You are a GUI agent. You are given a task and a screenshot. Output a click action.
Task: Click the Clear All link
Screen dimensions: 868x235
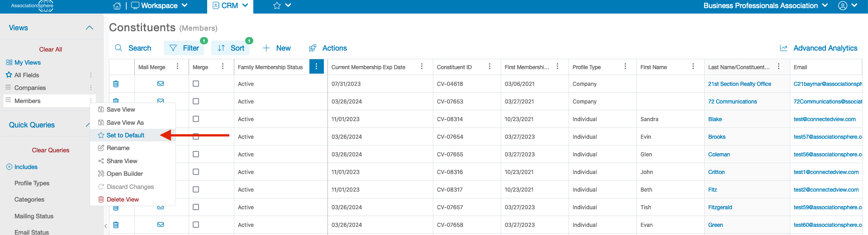51,49
